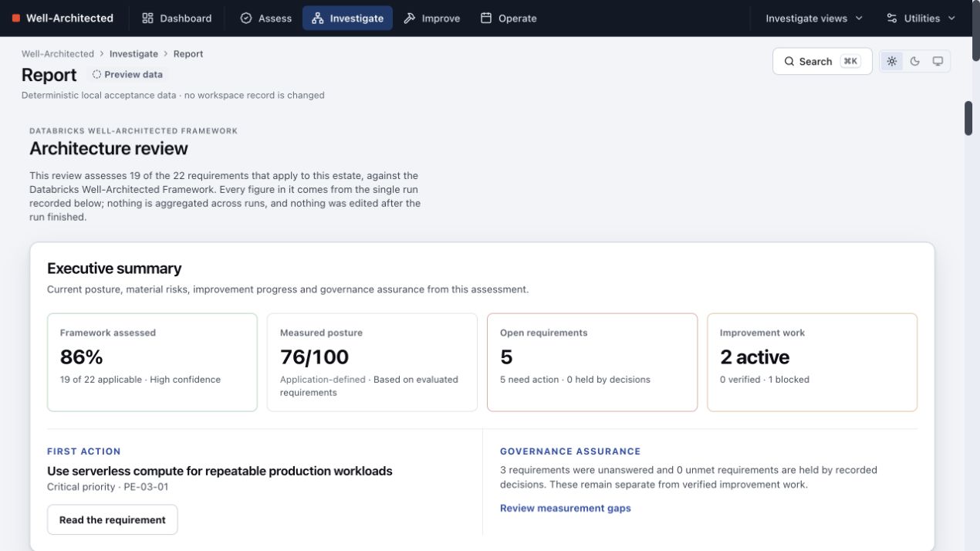Click the 'Architecture review' heading
The height and width of the screenshot is (551, 980).
[x=109, y=148]
